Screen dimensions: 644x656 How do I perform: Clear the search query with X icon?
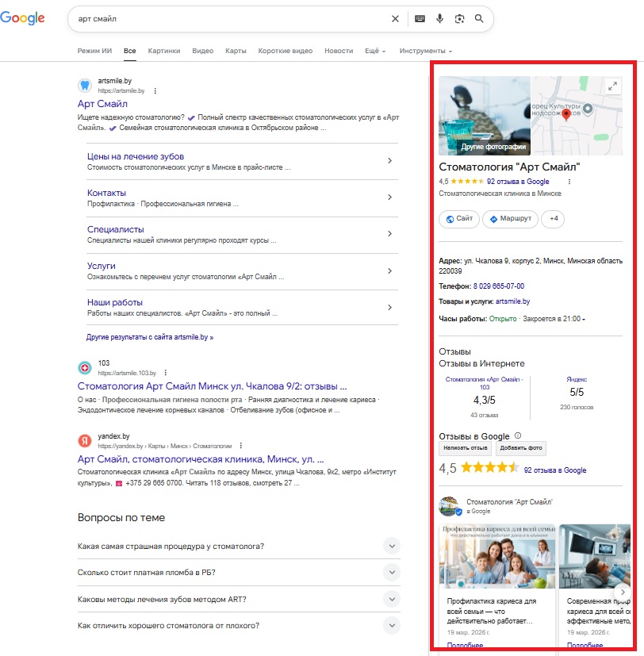pos(395,19)
